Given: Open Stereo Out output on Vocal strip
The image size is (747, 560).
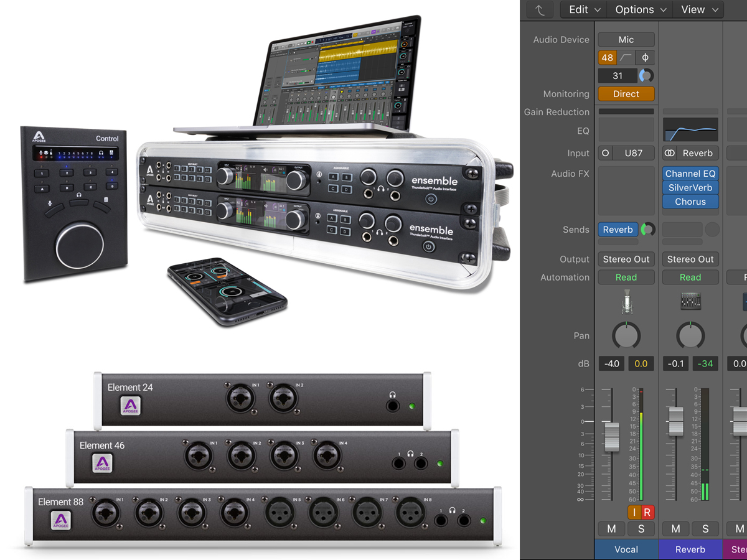Looking at the screenshot, I should [x=626, y=259].
